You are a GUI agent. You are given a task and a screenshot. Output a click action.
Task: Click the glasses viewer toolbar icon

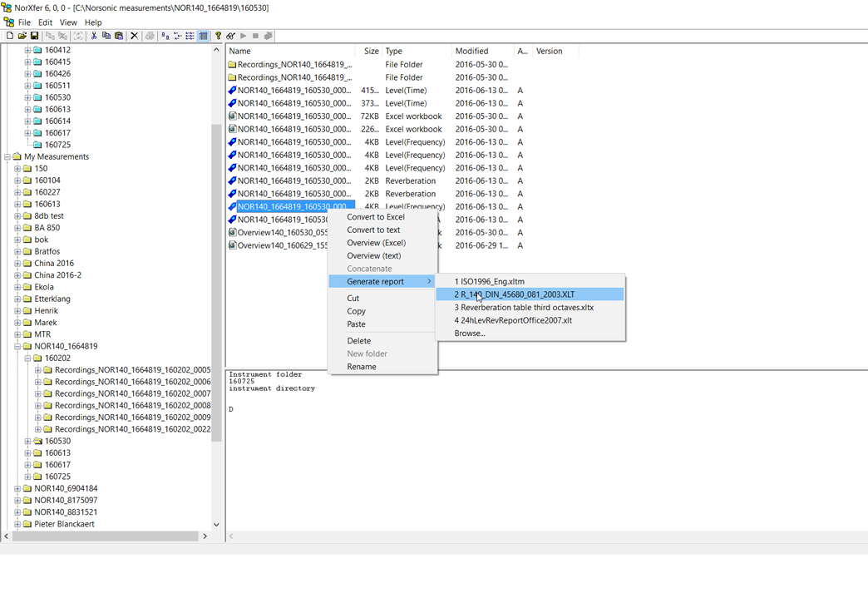pos(230,36)
